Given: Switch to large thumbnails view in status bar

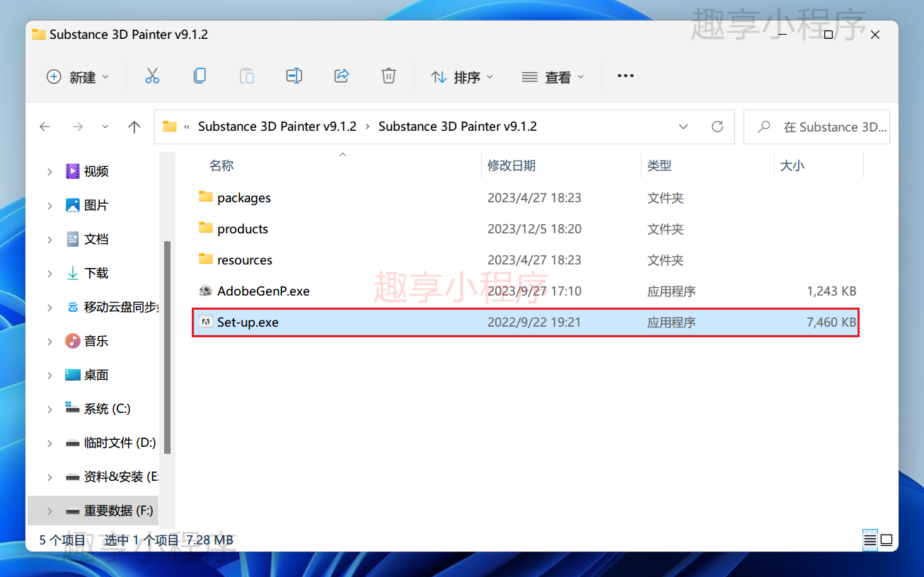Looking at the screenshot, I should [886, 540].
